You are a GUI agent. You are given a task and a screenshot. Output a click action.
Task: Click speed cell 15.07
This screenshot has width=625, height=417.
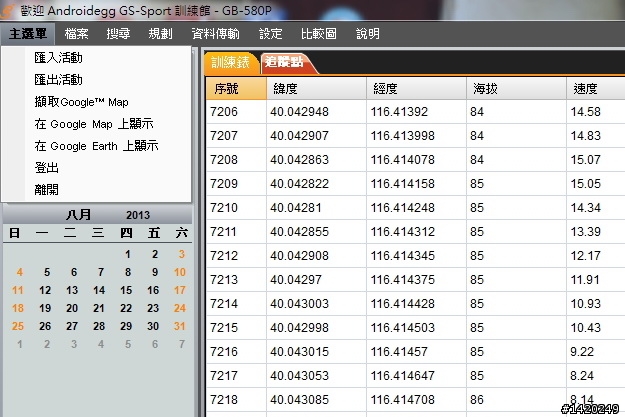click(596, 159)
